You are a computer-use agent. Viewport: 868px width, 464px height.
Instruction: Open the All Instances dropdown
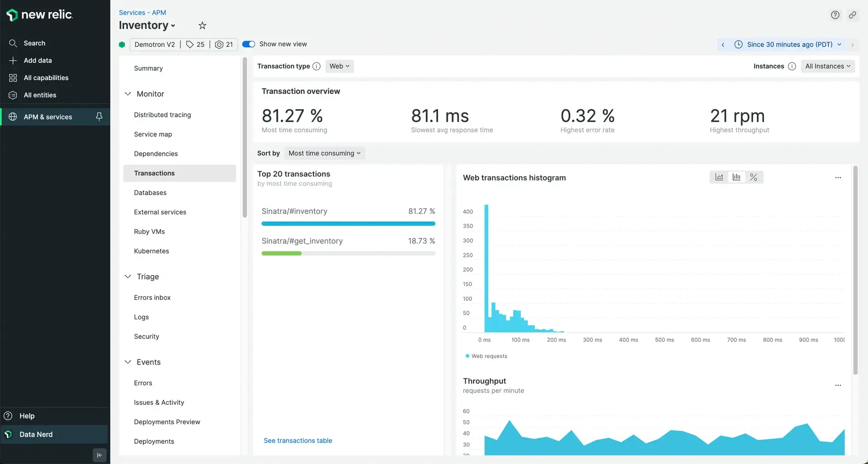827,66
